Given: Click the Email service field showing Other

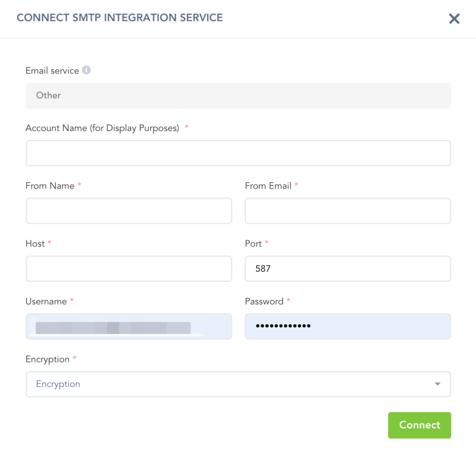Looking at the screenshot, I should coord(238,96).
